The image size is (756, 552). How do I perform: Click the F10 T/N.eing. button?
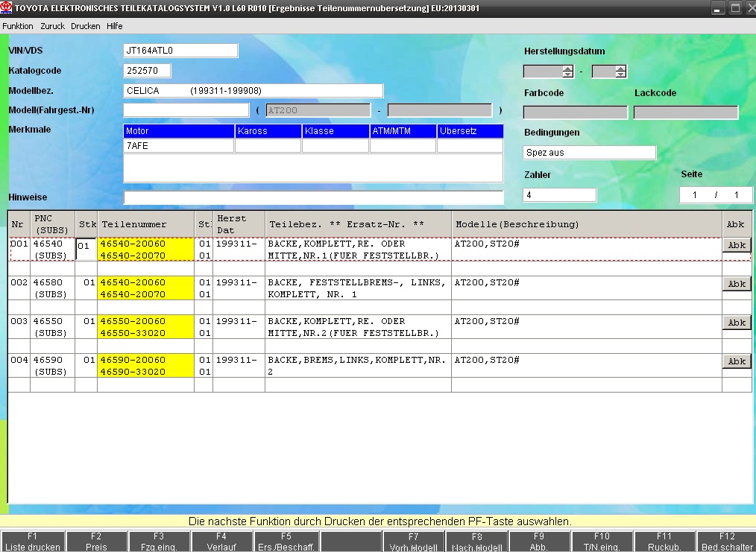tap(602, 542)
